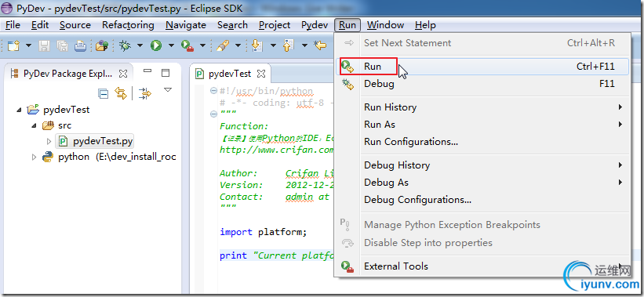Screen dimensions: 644x297
Task: Open the Pydev menu
Action: (315, 25)
